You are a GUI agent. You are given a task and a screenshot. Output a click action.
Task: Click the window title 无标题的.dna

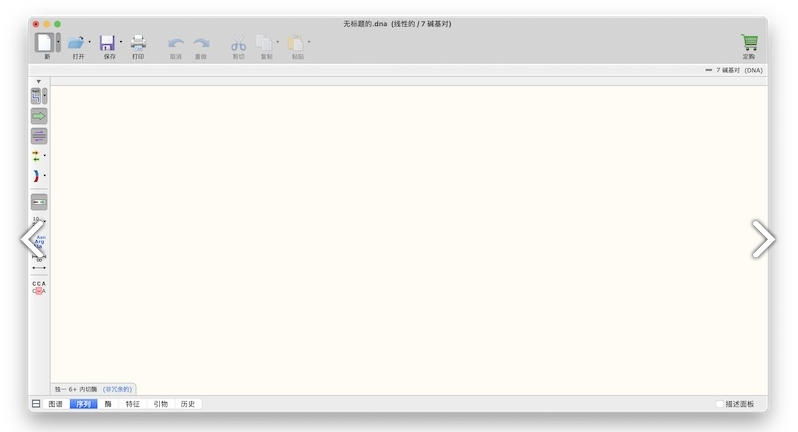point(365,24)
